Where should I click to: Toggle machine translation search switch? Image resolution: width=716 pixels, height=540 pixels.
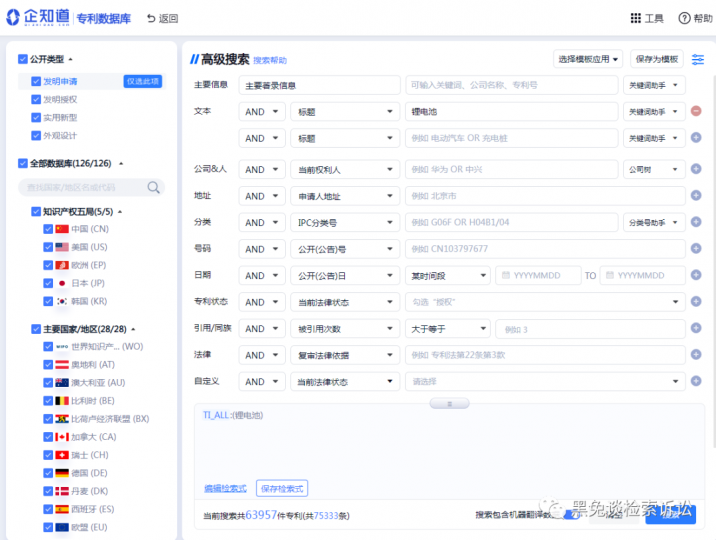(x=572, y=514)
